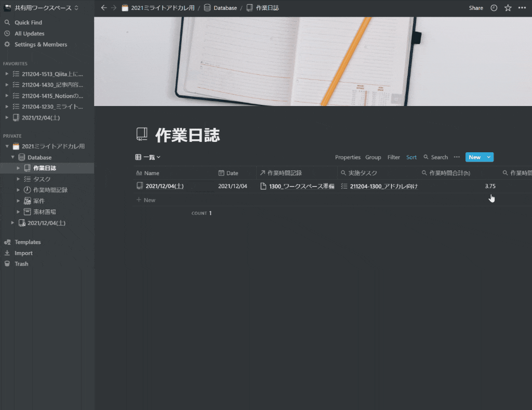Viewport: 532px width, 410px height.
Task: Open the Filter menu
Action: [393, 157]
